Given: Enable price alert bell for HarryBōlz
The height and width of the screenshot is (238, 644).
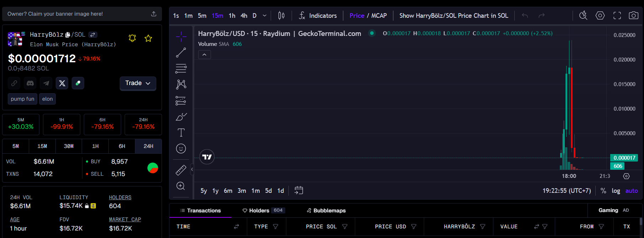Looking at the screenshot, I should (132, 38).
